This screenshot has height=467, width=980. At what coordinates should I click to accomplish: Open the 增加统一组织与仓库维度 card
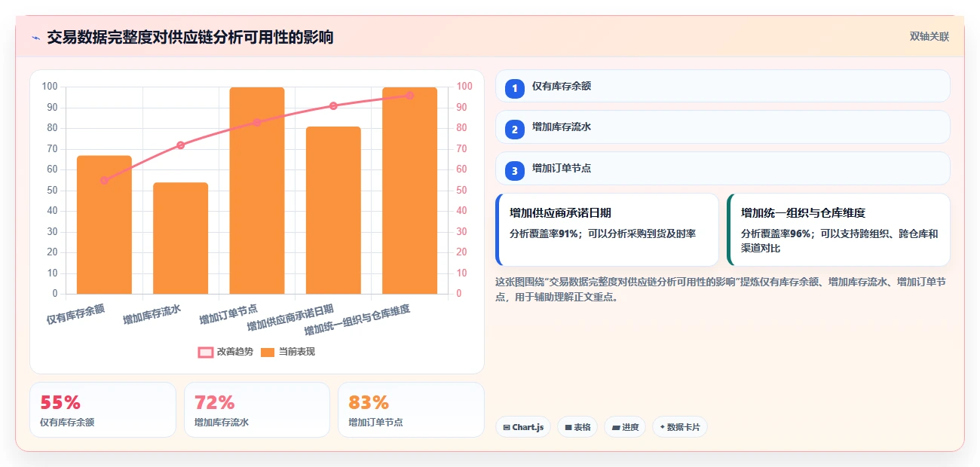click(838, 230)
